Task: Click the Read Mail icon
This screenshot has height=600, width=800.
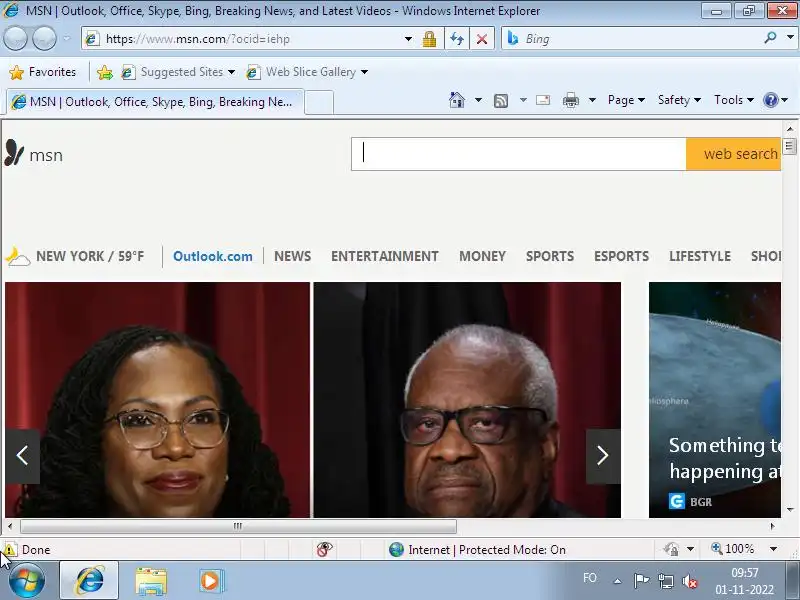Action: point(543,100)
